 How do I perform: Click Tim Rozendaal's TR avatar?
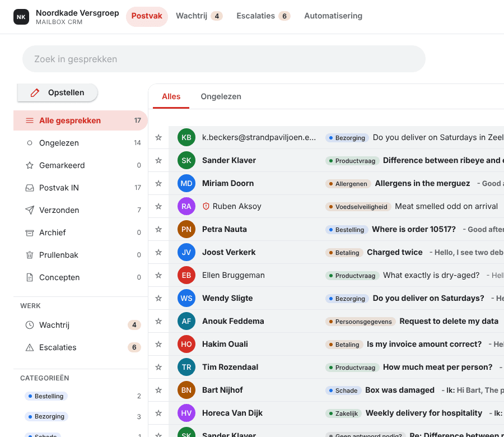click(186, 367)
